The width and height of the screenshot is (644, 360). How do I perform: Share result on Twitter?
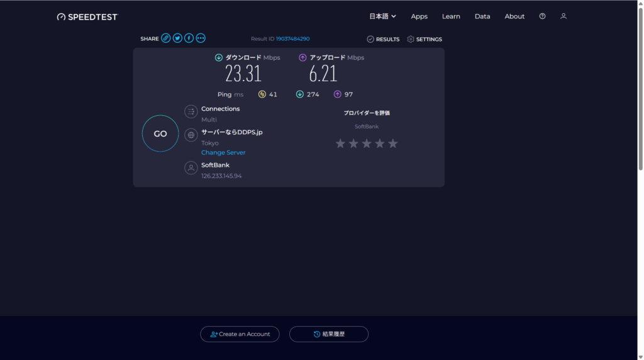177,38
